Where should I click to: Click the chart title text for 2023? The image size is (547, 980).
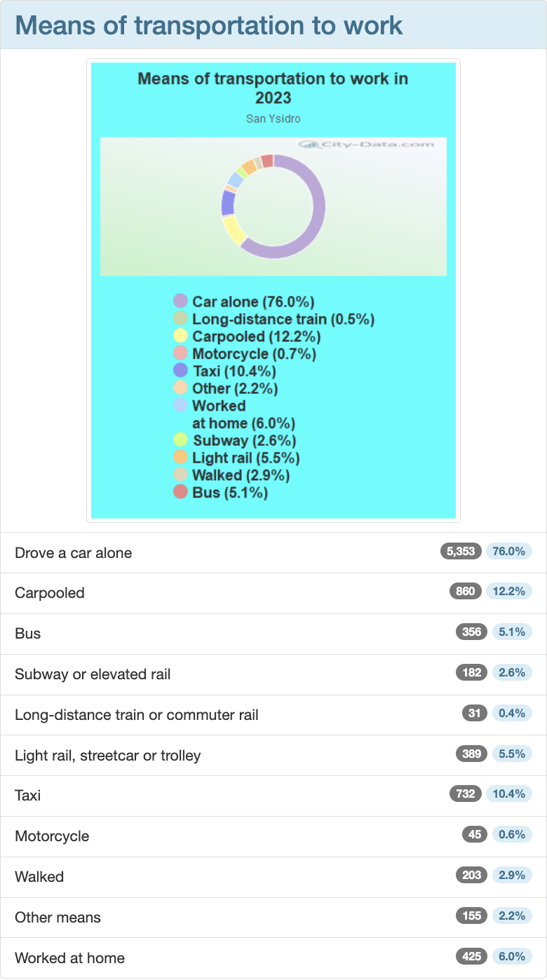(273, 88)
